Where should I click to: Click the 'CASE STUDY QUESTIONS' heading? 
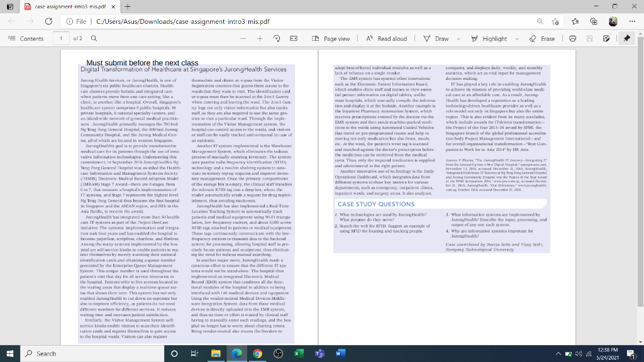[x=376, y=204]
